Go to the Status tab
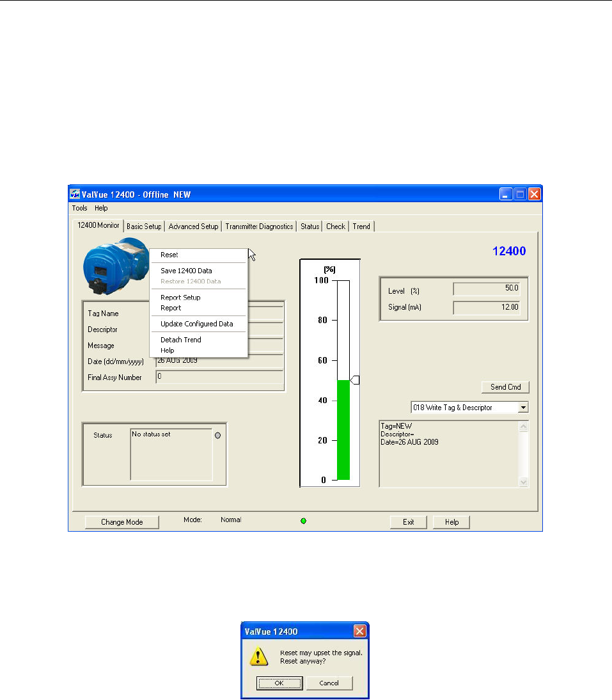Screen dimensions: 612x700 (310, 227)
